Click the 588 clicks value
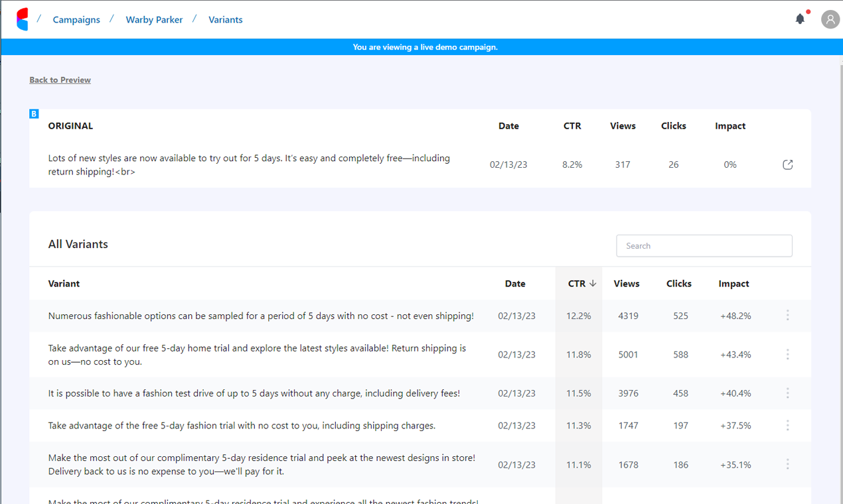Viewport: 843px width, 504px height. [680, 355]
